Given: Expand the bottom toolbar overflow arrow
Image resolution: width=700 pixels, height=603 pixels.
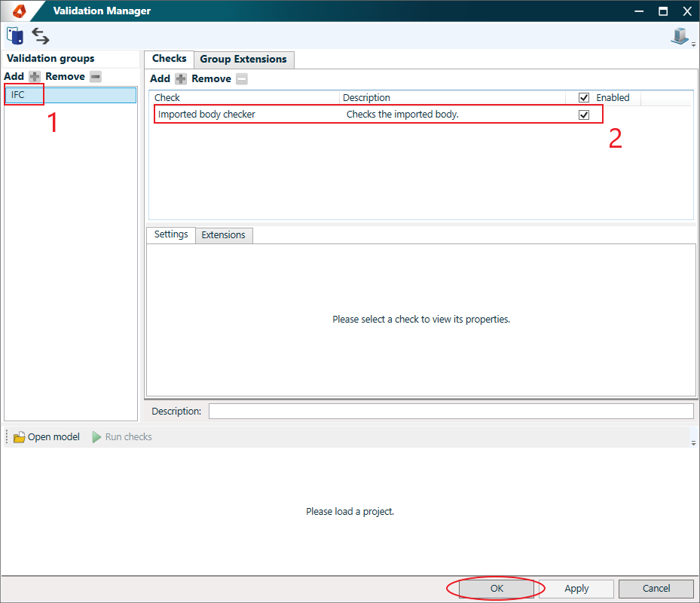Looking at the screenshot, I should [693, 443].
